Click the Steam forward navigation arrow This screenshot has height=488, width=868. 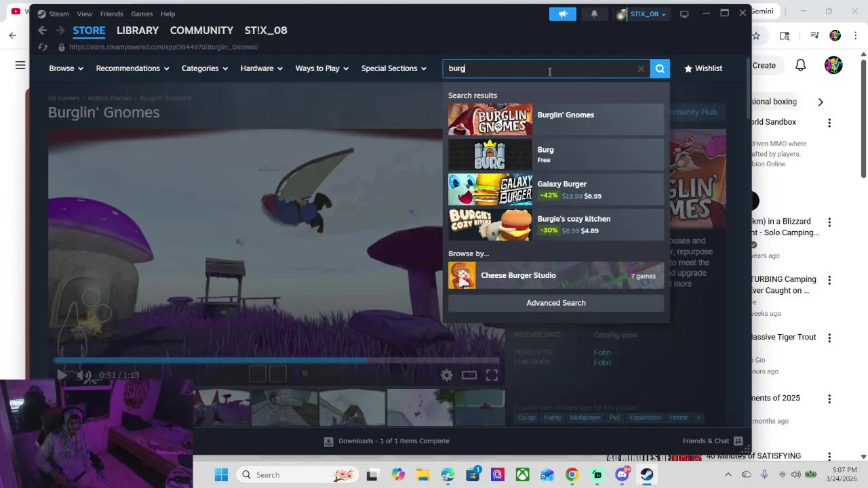coord(60,30)
